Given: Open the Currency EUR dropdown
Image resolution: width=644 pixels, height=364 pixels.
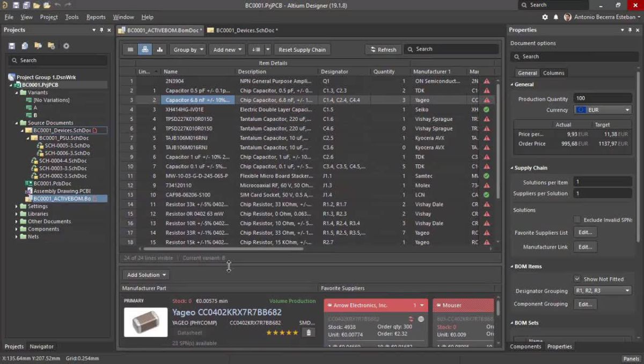Looking at the screenshot, I should (x=603, y=110).
